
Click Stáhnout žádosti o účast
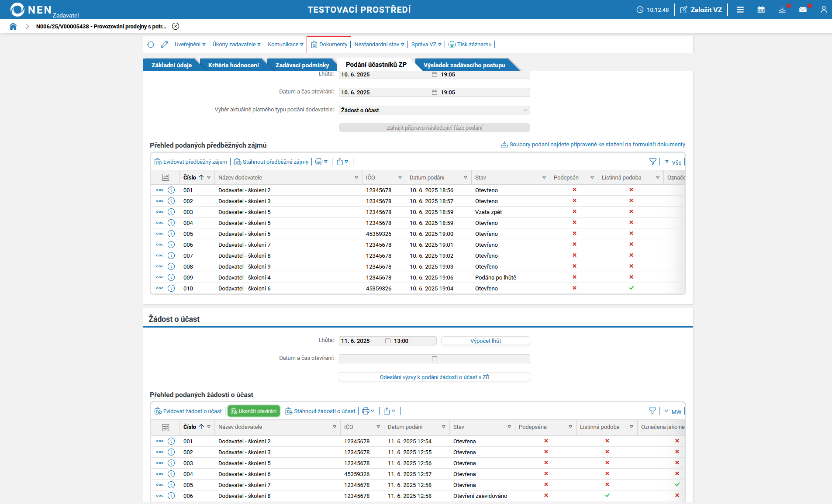tap(320, 411)
